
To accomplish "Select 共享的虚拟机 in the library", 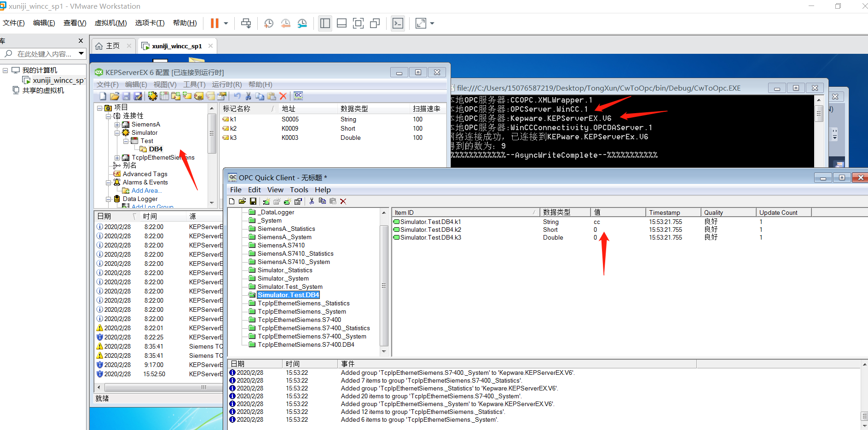I will click(x=43, y=90).
